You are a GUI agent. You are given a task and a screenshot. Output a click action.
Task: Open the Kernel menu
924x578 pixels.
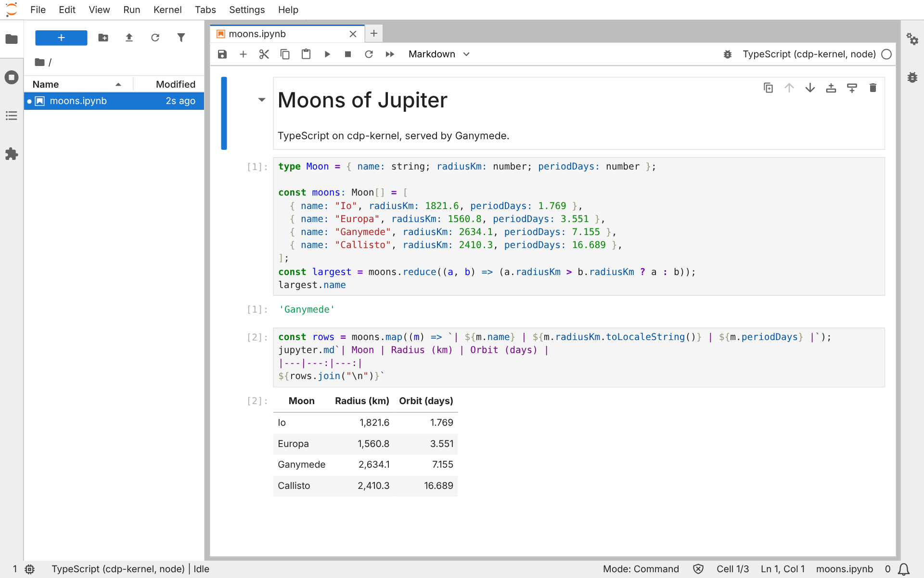[x=167, y=10]
